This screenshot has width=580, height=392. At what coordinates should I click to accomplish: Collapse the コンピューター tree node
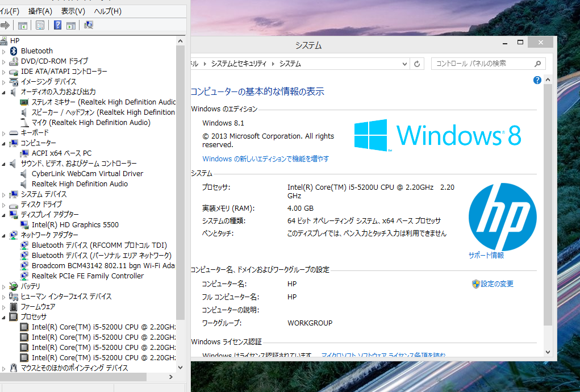4,144
